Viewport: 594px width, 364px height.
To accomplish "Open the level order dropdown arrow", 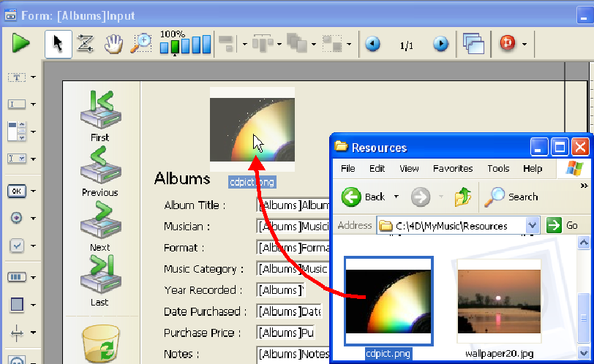I will (x=314, y=45).
